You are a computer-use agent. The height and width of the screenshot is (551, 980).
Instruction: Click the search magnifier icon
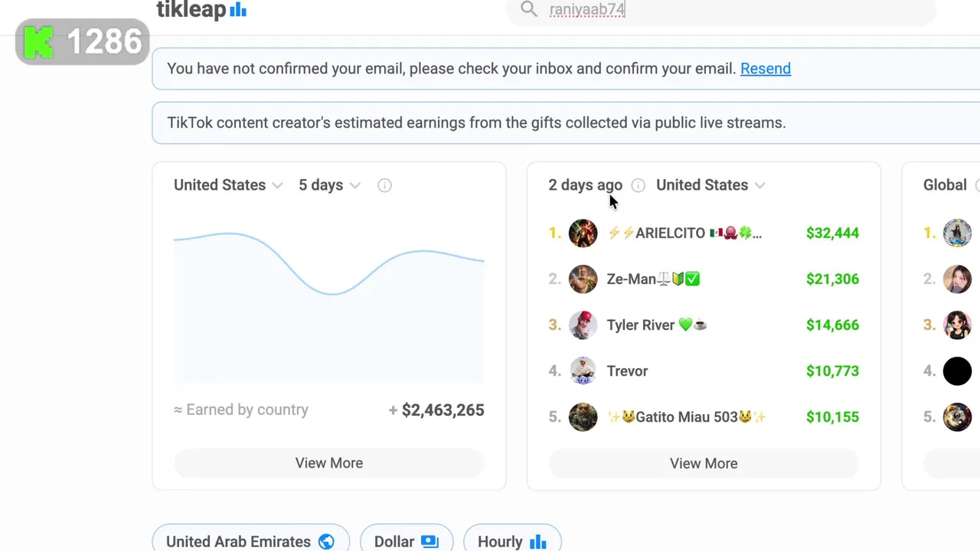[528, 9]
